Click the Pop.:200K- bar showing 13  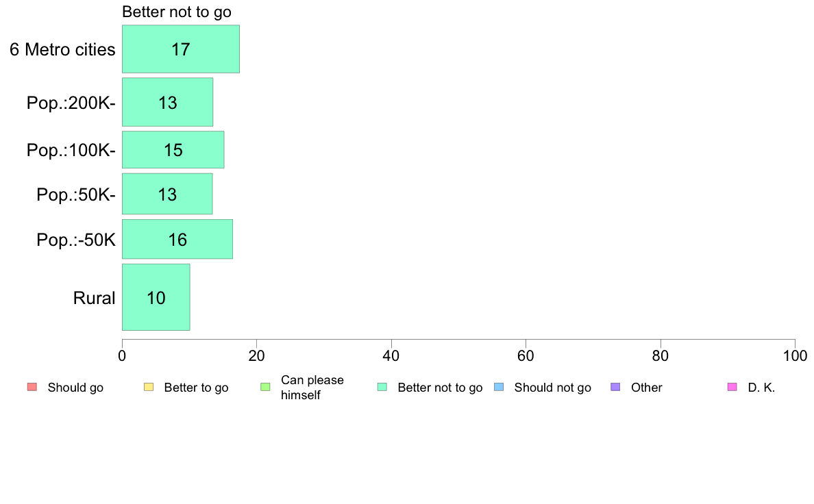coord(168,102)
